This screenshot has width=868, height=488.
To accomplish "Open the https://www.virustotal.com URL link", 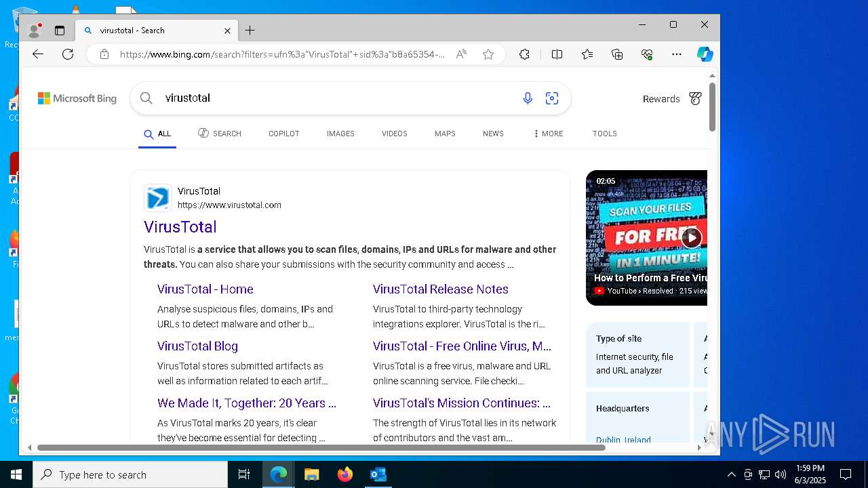I will pyautogui.click(x=229, y=205).
